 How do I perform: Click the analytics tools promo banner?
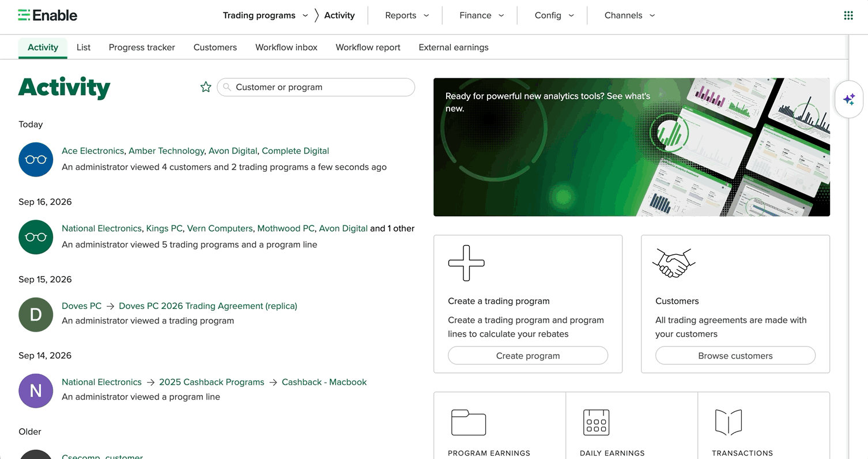click(x=632, y=147)
